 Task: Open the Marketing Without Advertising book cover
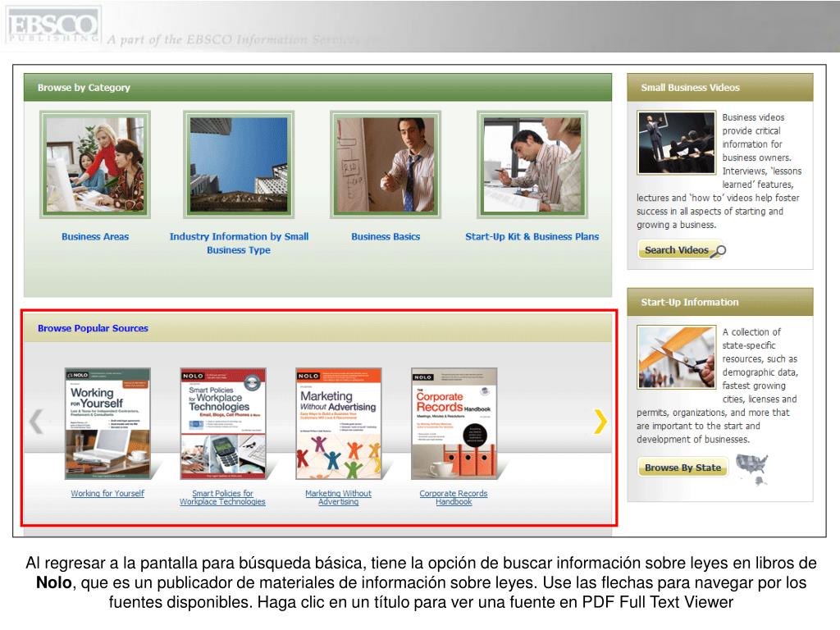click(x=339, y=423)
